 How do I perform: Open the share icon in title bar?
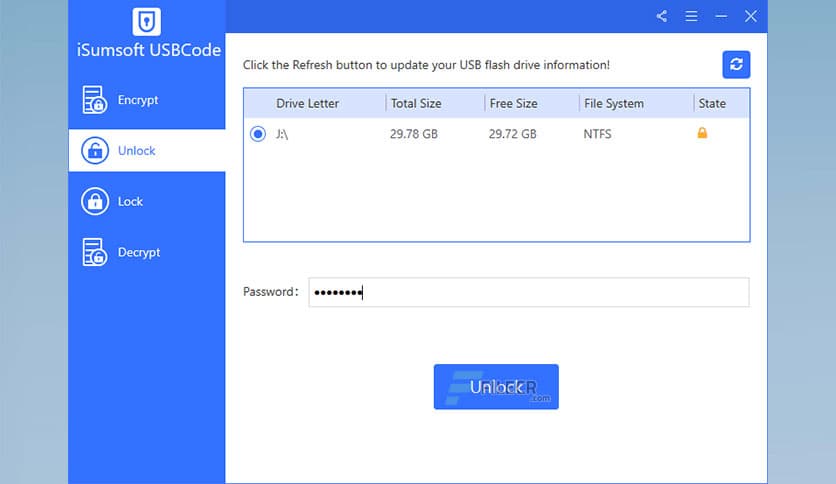pos(662,17)
